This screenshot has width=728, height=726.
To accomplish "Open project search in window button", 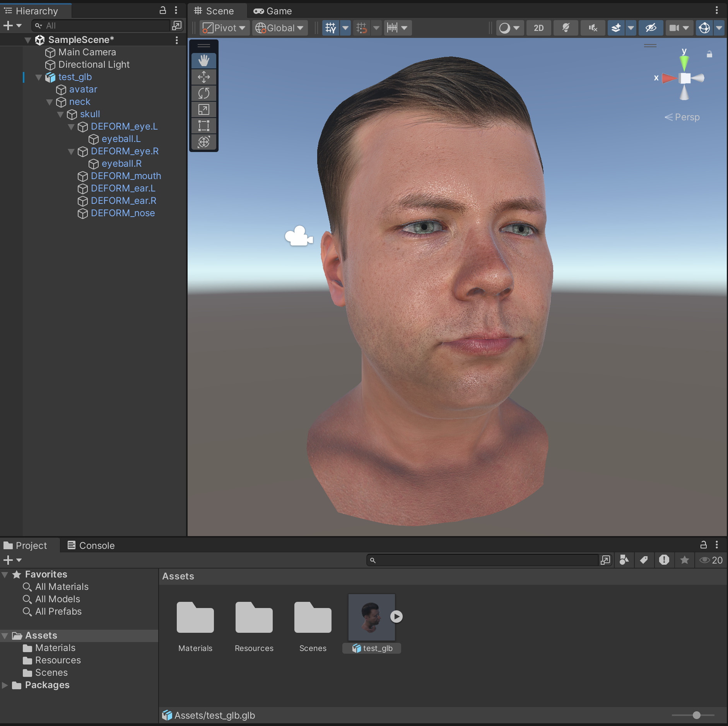I will (x=605, y=560).
